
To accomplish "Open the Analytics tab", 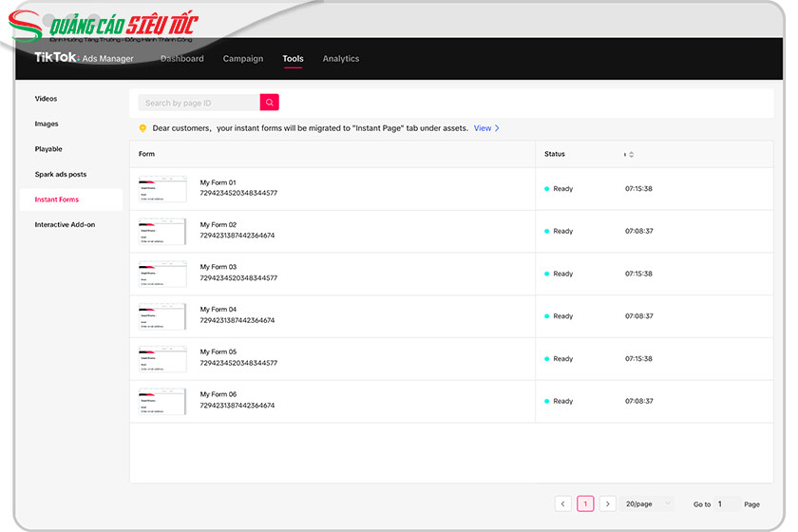I will coord(341,59).
